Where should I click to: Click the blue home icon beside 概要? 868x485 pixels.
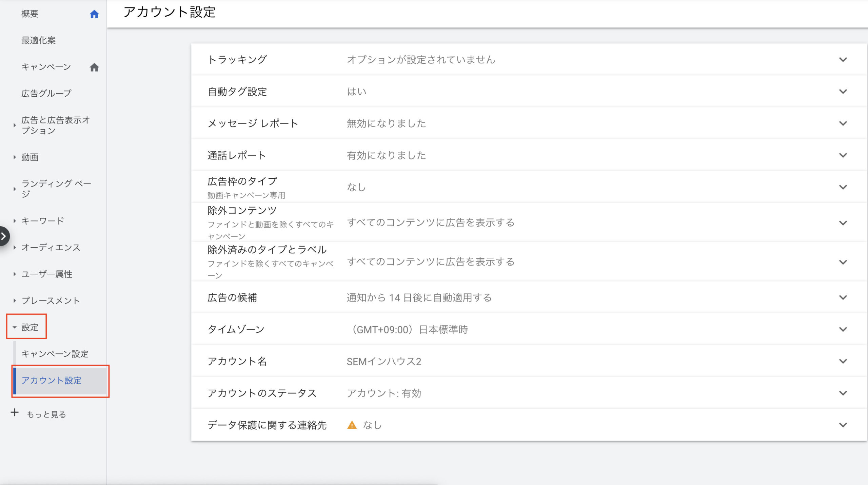tap(94, 14)
